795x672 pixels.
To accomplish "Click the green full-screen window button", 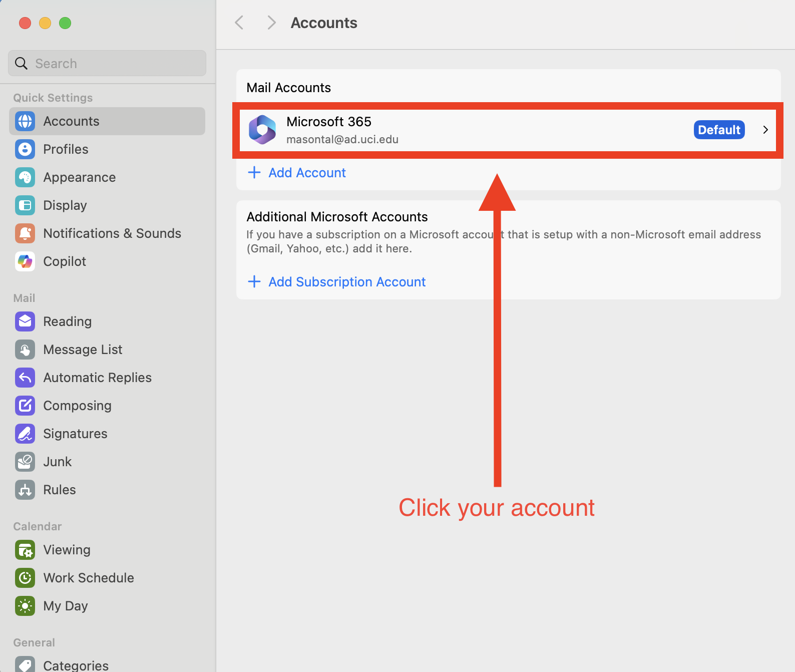I will pos(65,23).
